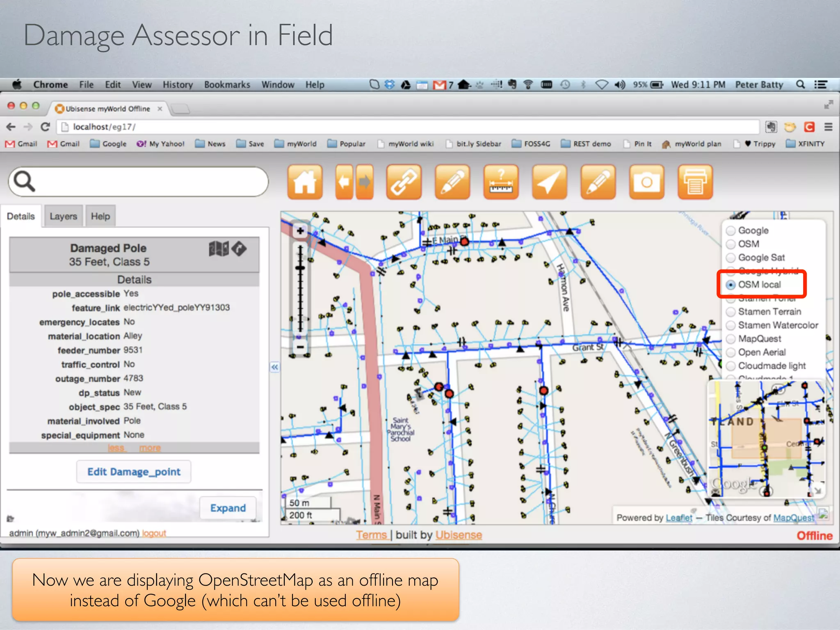Viewport: 840px width, 630px height.
Task: Open the Terms link
Action: point(372,535)
